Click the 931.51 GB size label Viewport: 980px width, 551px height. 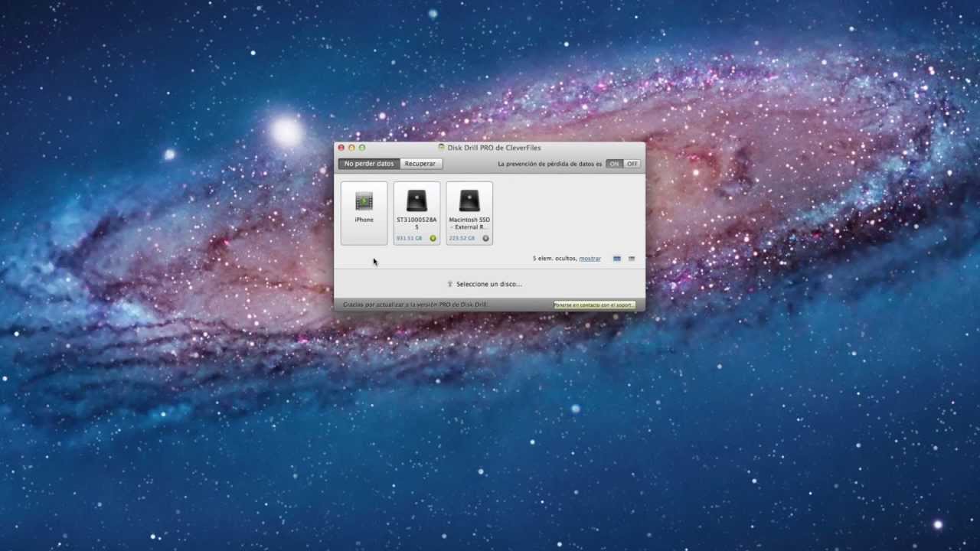point(410,238)
